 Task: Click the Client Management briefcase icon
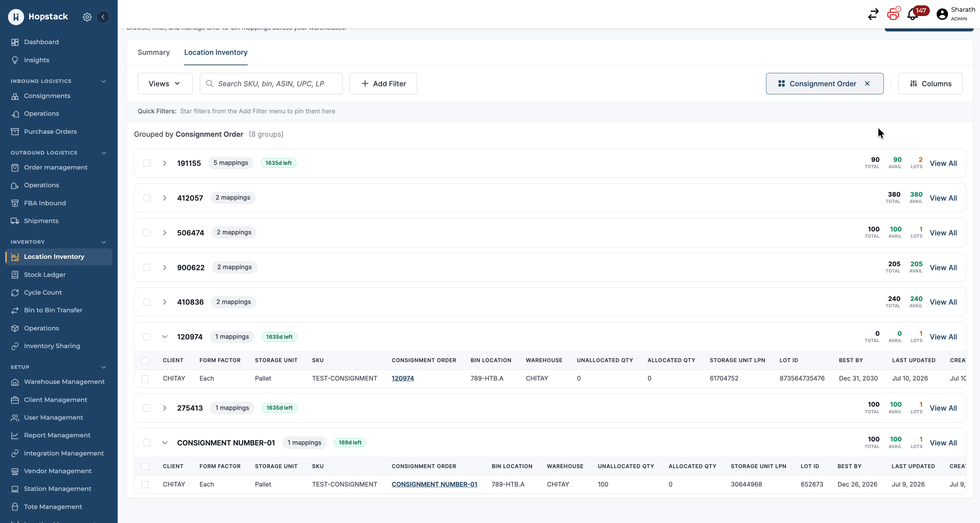[15, 400]
